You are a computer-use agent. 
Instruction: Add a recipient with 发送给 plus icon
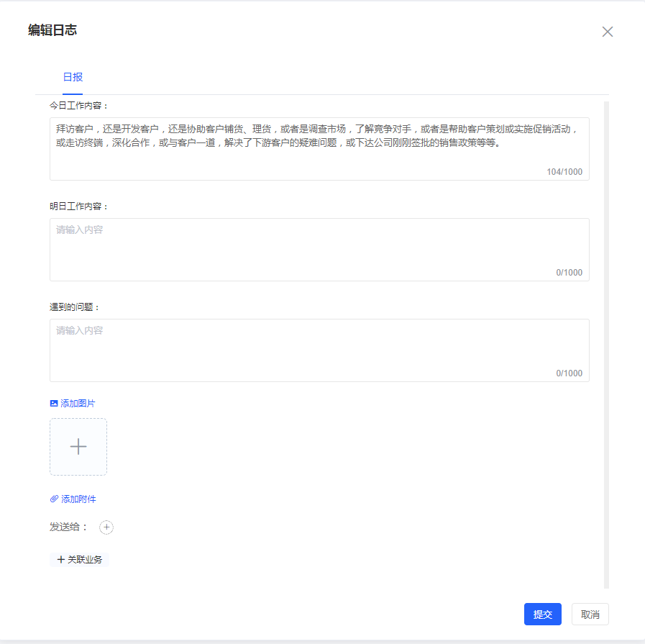click(106, 527)
